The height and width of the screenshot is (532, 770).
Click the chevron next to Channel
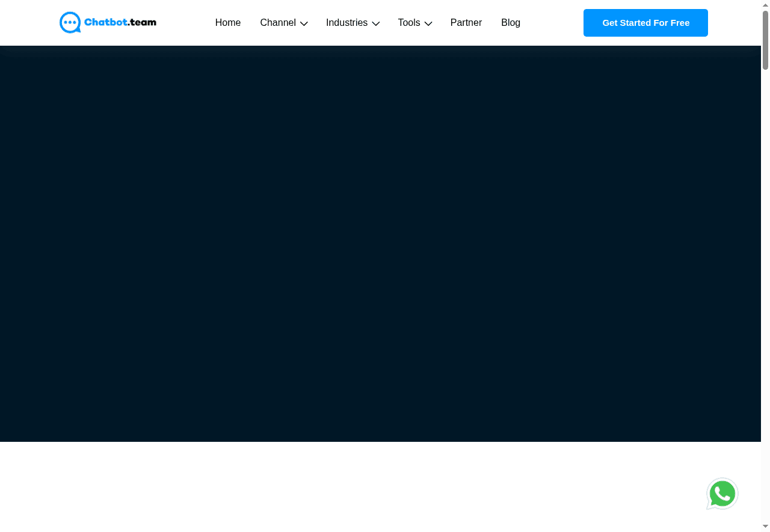point(304,23)
